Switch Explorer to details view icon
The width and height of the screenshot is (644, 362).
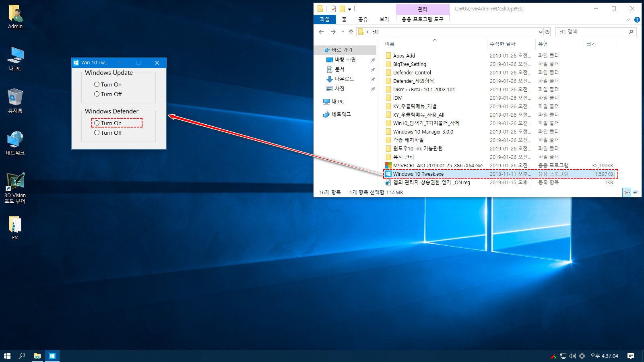coord(627,192)
